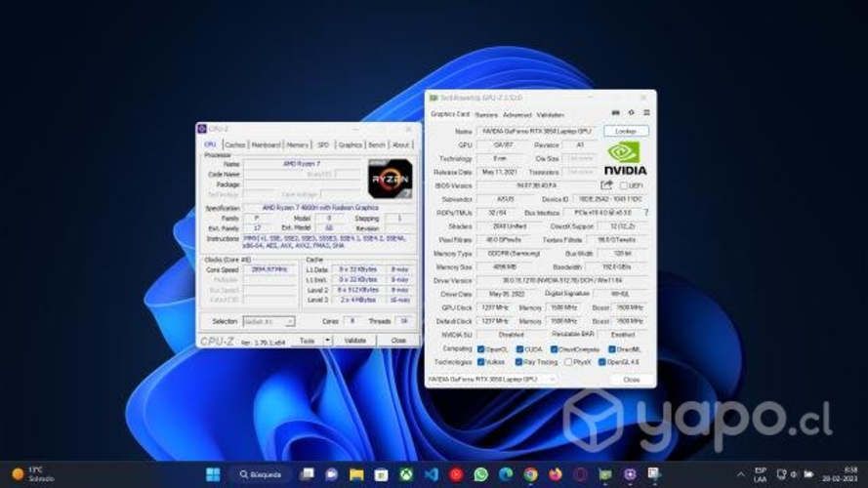Toggle the CUDA checkbox
868x488 pixels.
(519, 349)
